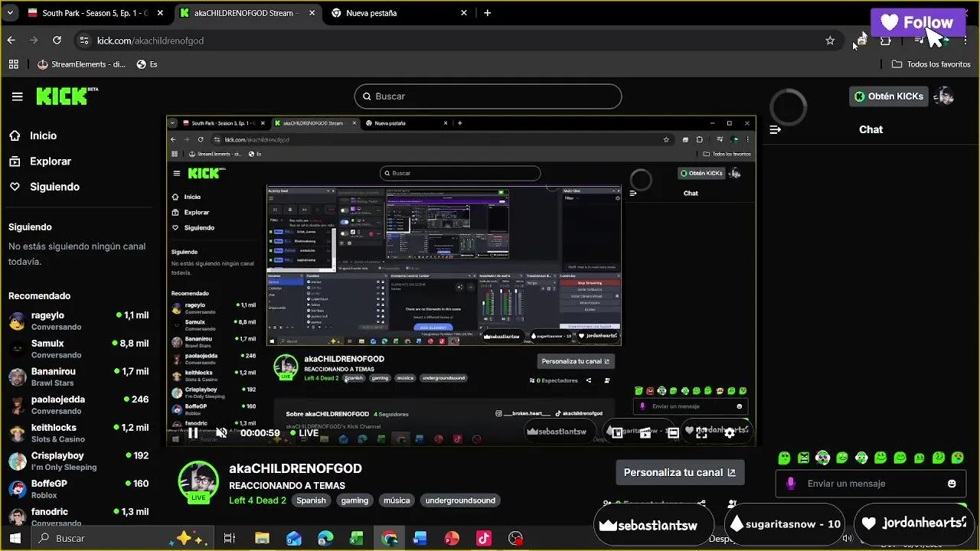
Task: Switch to akaCHILDRENOFGOD Stream tab
Action: 248,13
